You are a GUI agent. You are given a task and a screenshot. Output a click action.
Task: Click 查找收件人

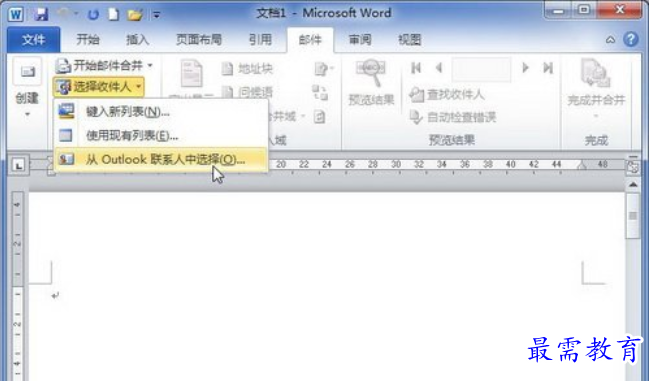point(447,95)
